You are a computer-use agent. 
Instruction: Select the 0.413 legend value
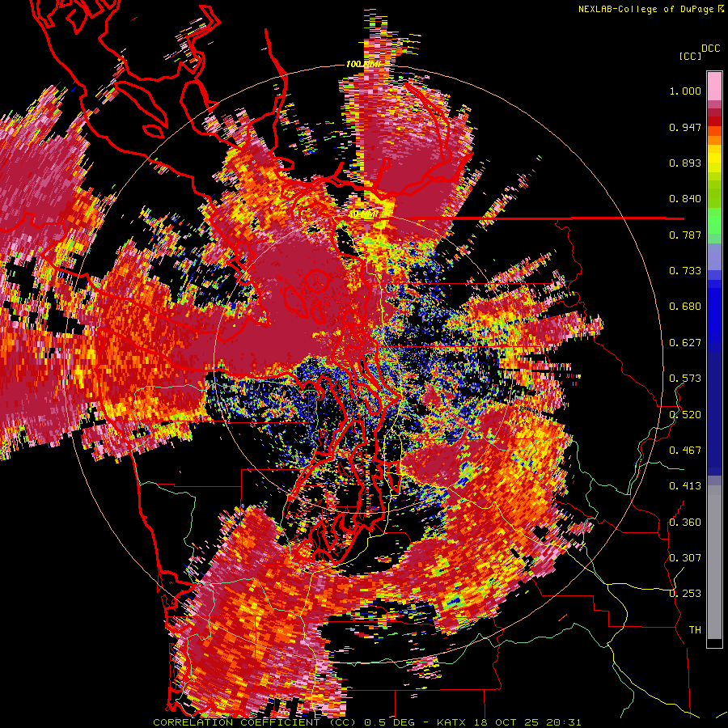coord(685,486)
